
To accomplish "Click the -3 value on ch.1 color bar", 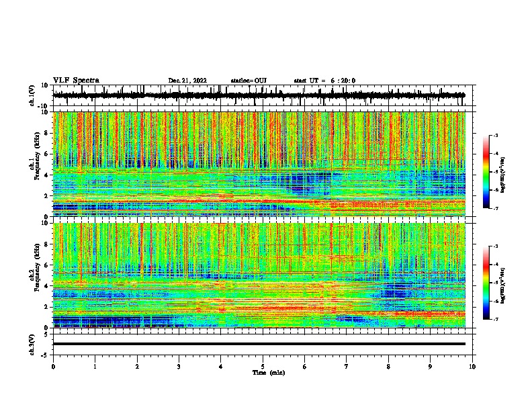I will (496, 135).
